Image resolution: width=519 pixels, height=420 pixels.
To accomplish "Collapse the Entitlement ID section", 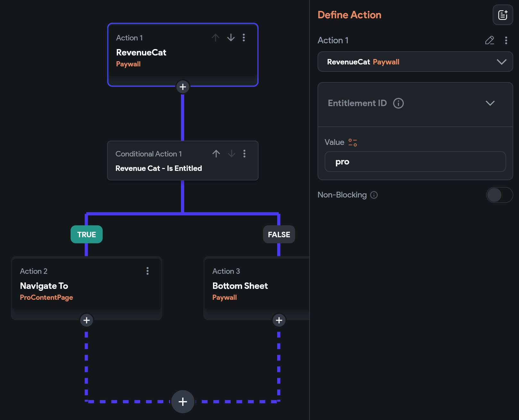I will point(490,103).
